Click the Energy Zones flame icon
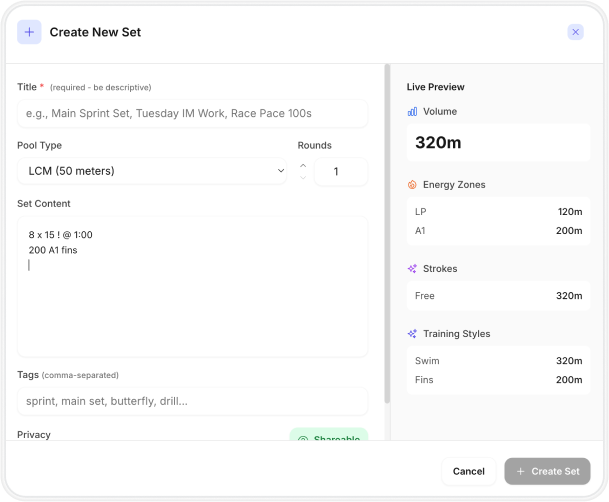The height and width of the screenshot is (502, 609). pos(412,185)
